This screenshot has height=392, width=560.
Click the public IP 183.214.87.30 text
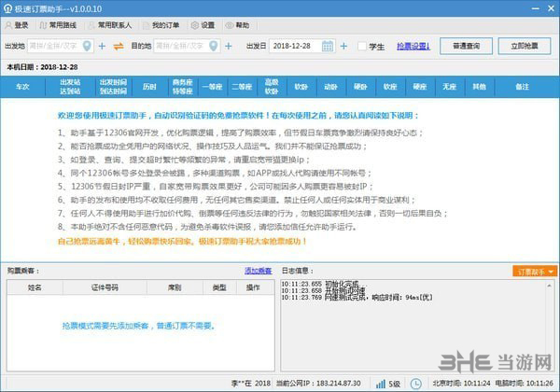[x=318, y=384]
